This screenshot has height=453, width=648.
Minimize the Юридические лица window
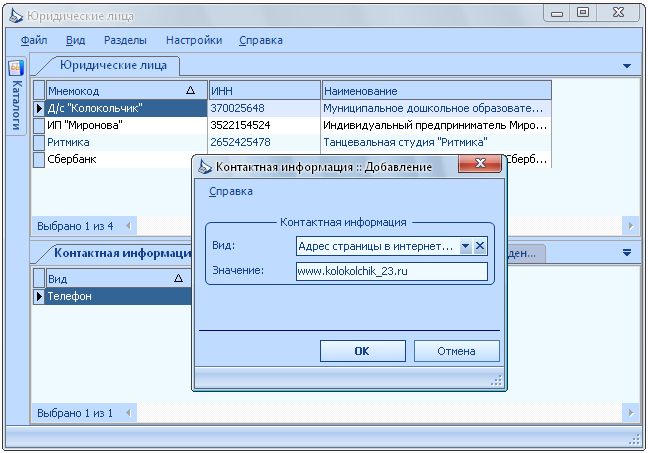(557, 13)
